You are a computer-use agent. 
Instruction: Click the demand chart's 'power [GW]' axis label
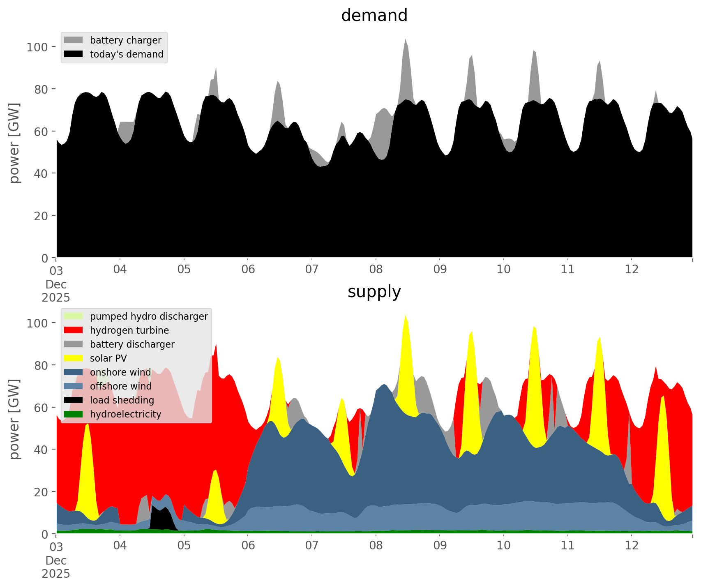click(x=14, y=143)
